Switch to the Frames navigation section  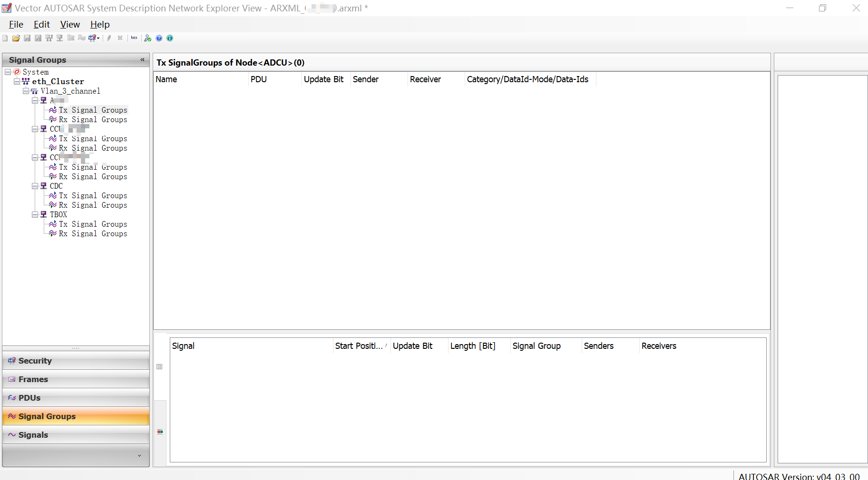click(x=76, y=379)
